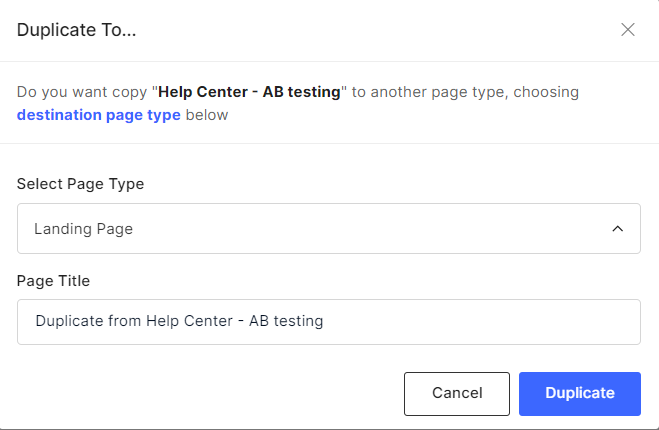Click the Landing Page selected value

tap(84, 229)
